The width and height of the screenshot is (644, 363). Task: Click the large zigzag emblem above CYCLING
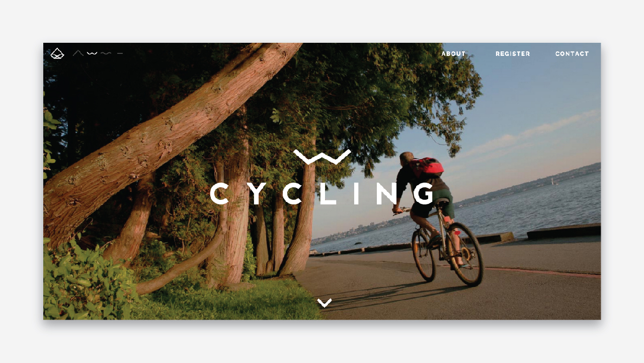tap(322, 157)
